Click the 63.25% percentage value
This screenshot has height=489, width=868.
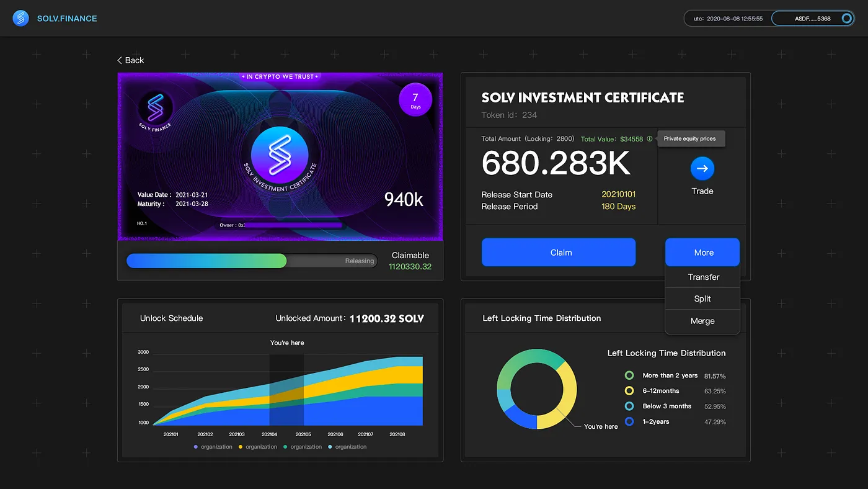(715, 392)
